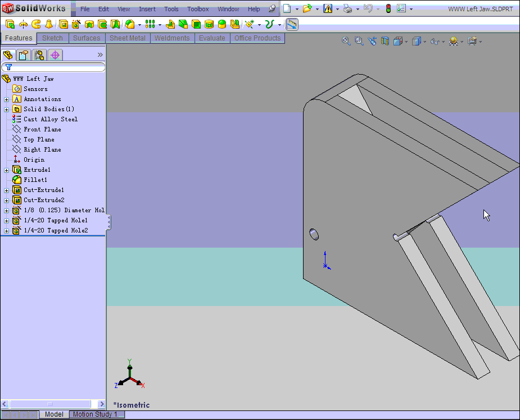520x420 pixels.
Task: Open the DimXpertManager tab
Action: [x=55, y=55]
